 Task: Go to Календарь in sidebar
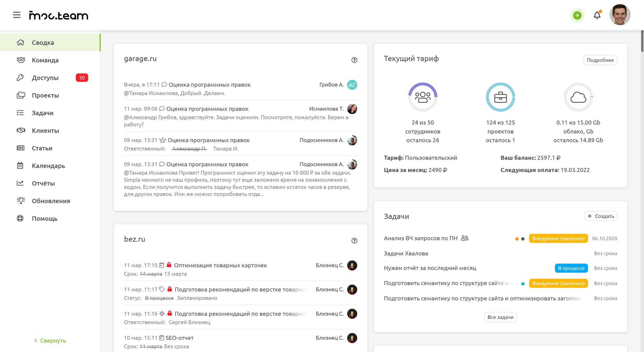(x=48, y=166)
